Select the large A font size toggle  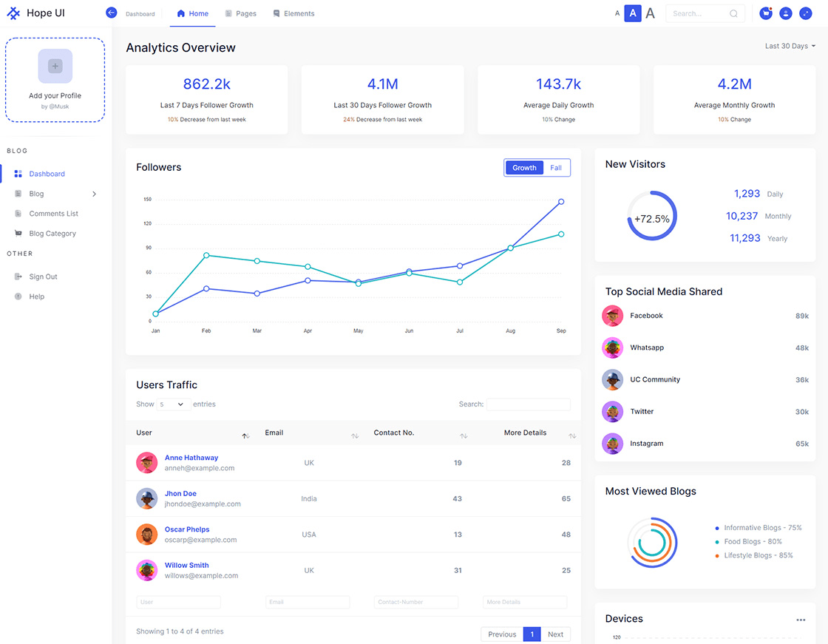[x=650, y=13]
